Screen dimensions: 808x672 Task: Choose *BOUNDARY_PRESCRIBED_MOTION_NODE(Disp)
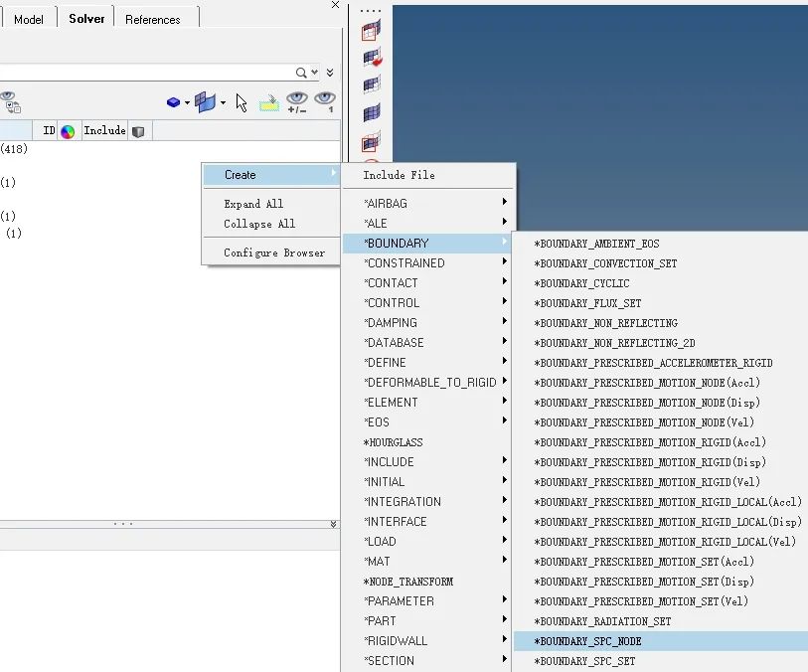point(661,403)
